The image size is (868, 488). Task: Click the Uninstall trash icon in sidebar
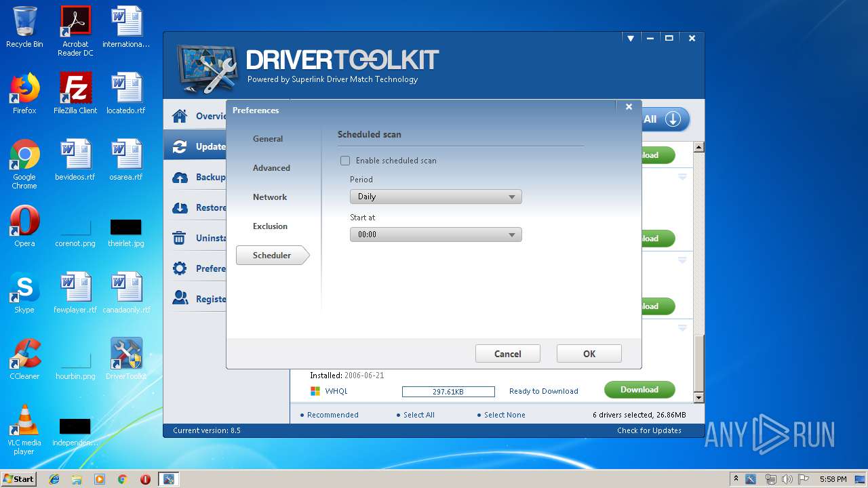click(180, 238)
